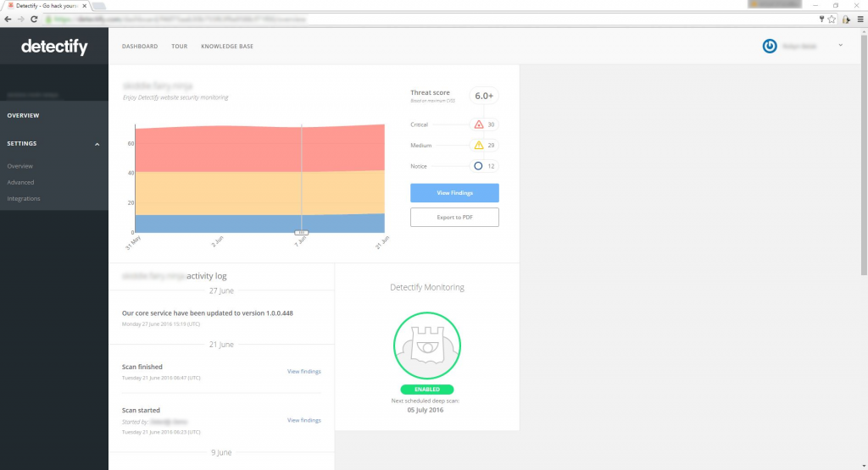Image resolution: width=868 pixels, height=470 pixels.
Task: Click the 21 June date heading
Action: click(221, 345)
